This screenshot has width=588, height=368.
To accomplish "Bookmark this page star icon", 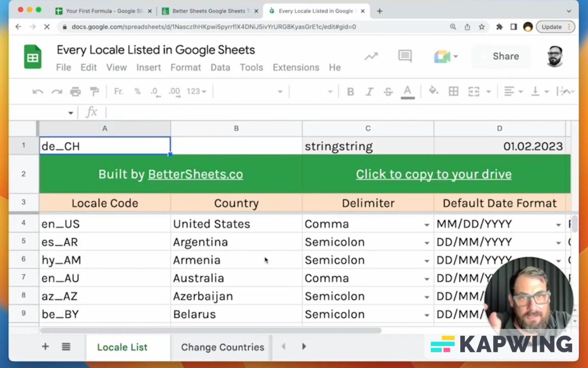I will 481,27.
